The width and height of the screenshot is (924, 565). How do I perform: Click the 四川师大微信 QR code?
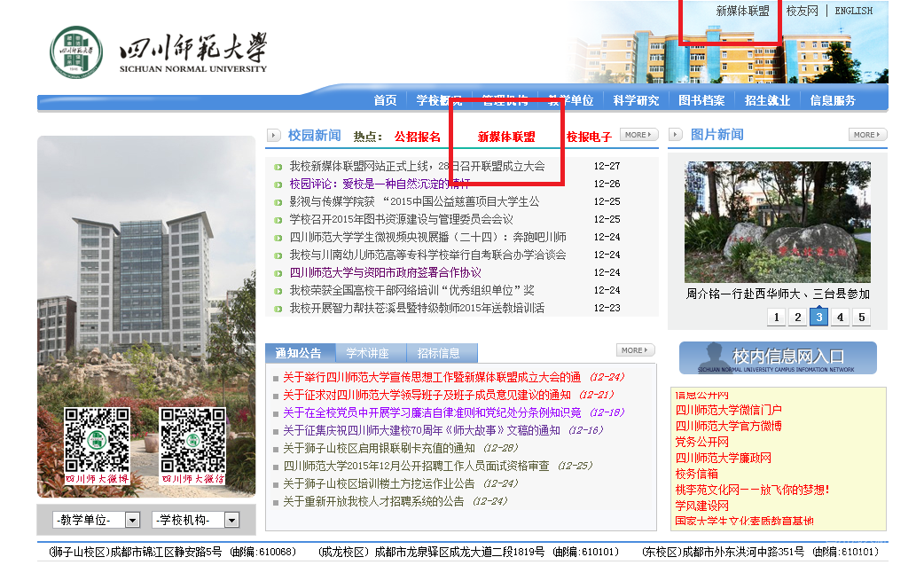(x=192, y=446)
